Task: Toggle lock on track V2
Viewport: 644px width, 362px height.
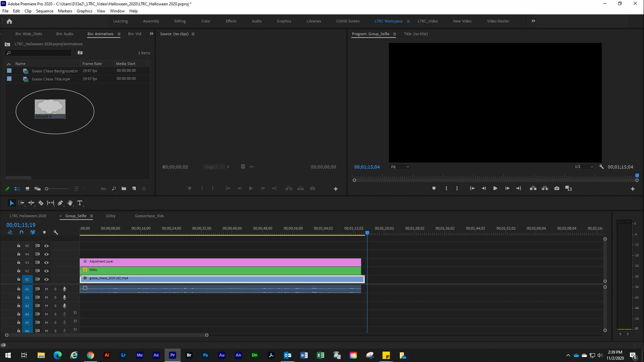Action: (19, 271)
